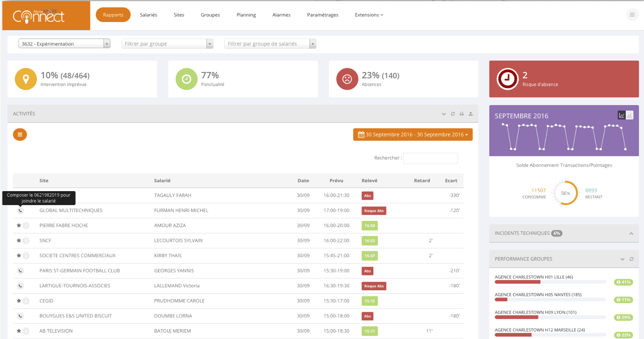Open the 3632 - Expérimentation dropdown
Image resolution: width=644 pixels, height=339 pixels.
point(64,44)
